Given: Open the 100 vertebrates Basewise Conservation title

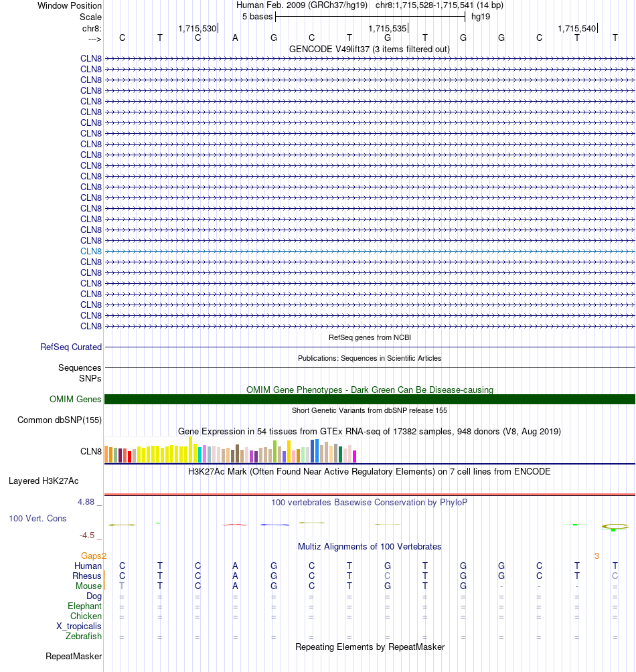Looking at the screenshot, I should click(370, 502).
